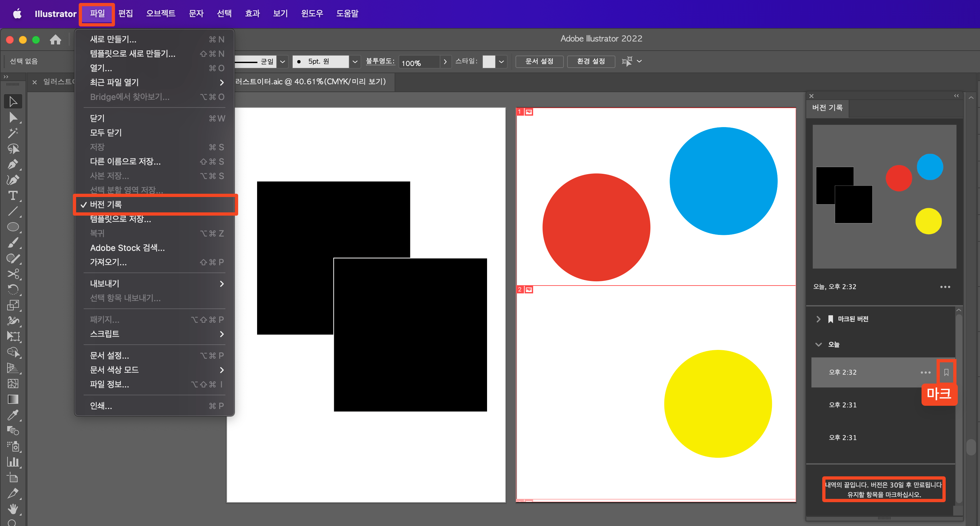Choose 다른 이름으로 저장 menu item

[125, 161]
